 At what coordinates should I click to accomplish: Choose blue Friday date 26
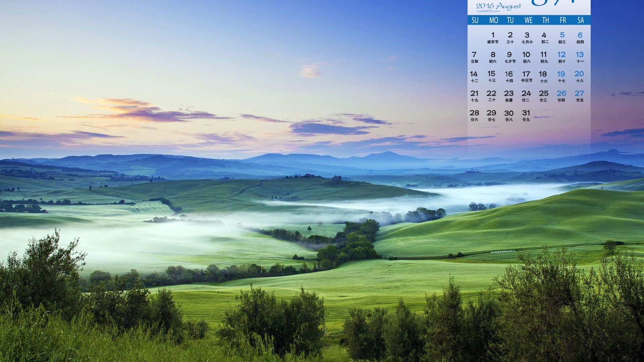pos(561,96)
